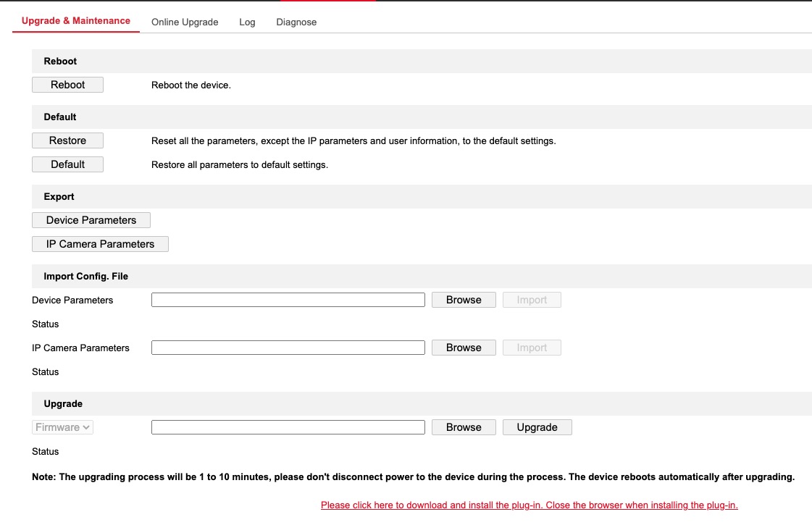Click Import for IP Camera Parameters
This screenshot has width=812, height=525.
532,348
